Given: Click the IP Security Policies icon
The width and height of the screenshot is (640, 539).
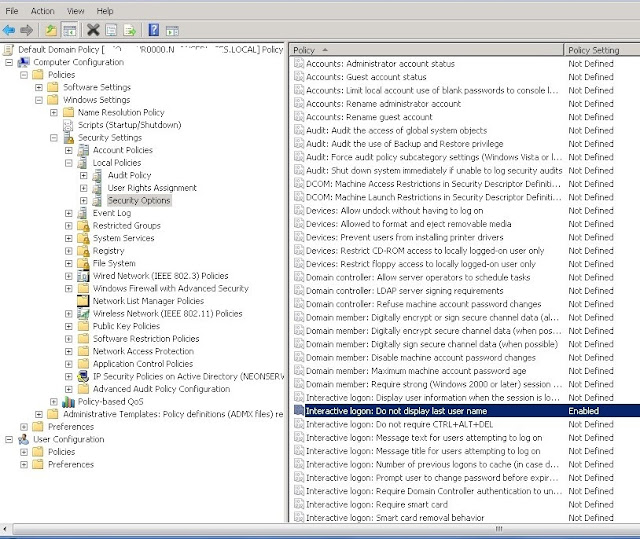Looking at the screenshot, I should click(x=83, y=377).
